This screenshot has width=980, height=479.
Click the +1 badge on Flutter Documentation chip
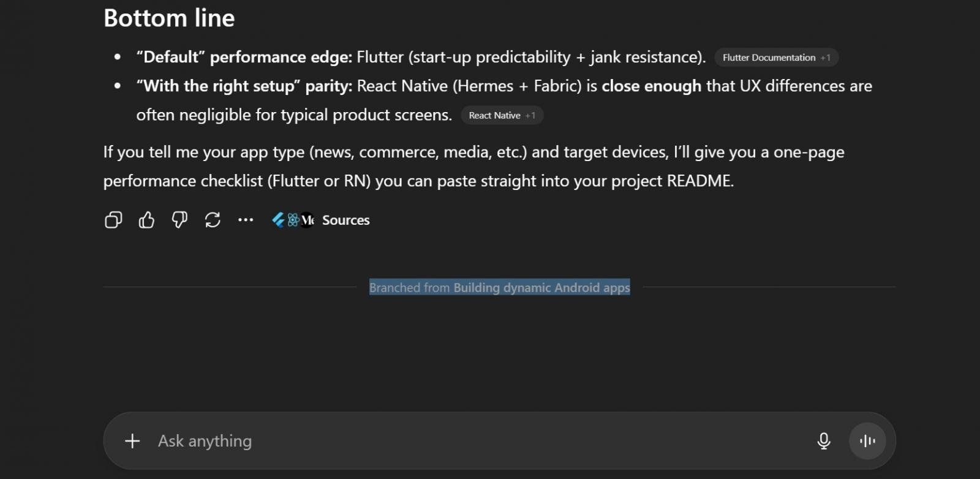pyautogui.click(x=825, y=57)
